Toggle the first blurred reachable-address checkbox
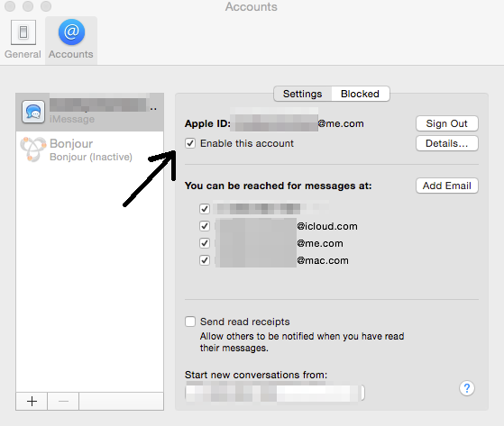This screenshot has height=426, width=504. [205, 209]
